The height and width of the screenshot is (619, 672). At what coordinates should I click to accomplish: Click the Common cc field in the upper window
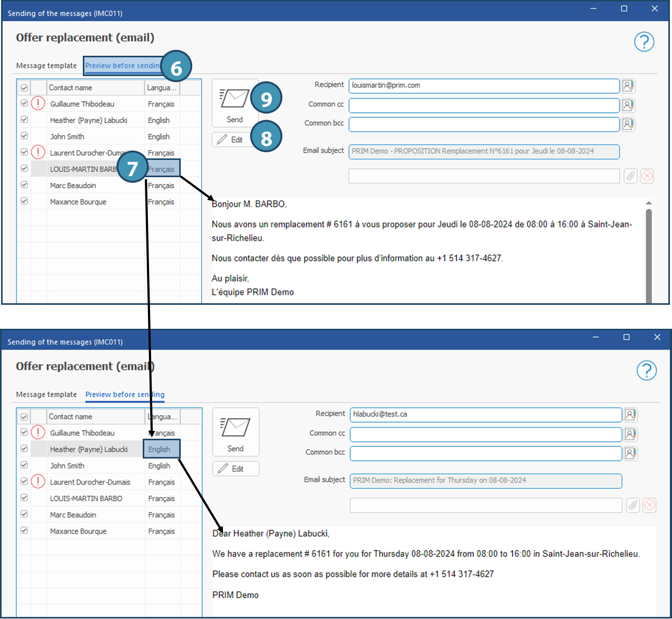(483, 105)
